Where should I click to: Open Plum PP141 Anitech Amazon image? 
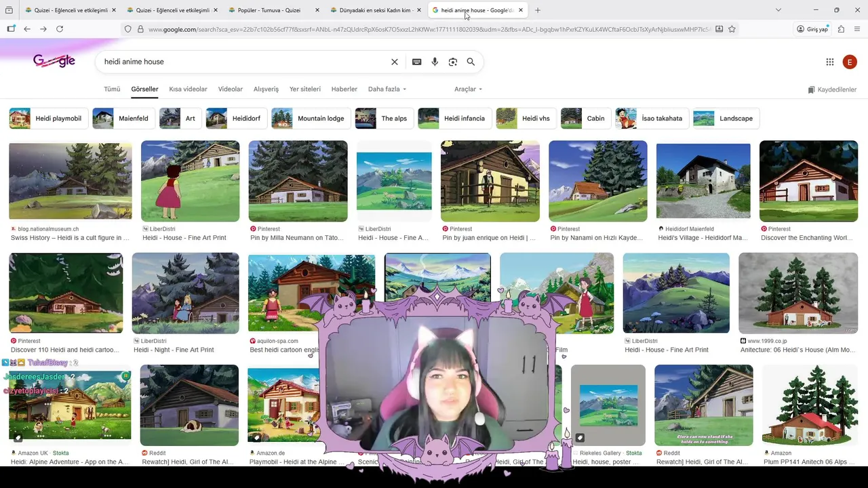point(810,405)
